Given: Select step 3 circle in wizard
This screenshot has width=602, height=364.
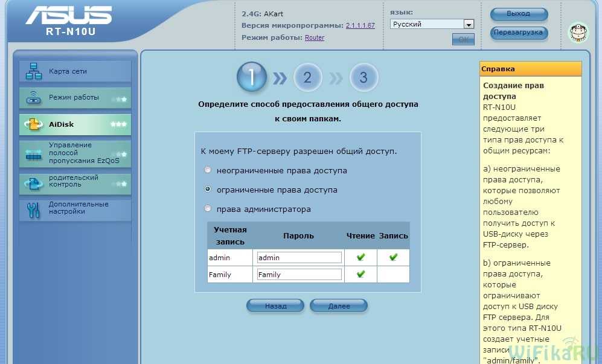Looking at the screenshot, I should (x=363, y=77).
